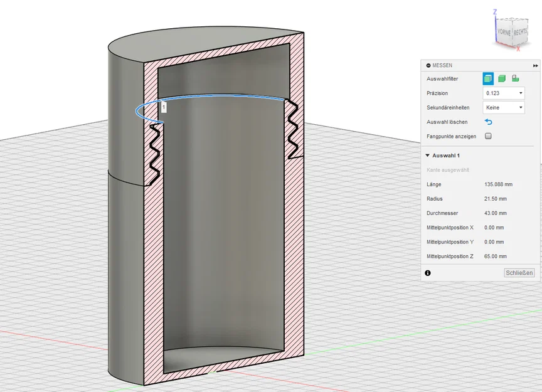Click the RECHTS face of view cube

tap(520, 32)
